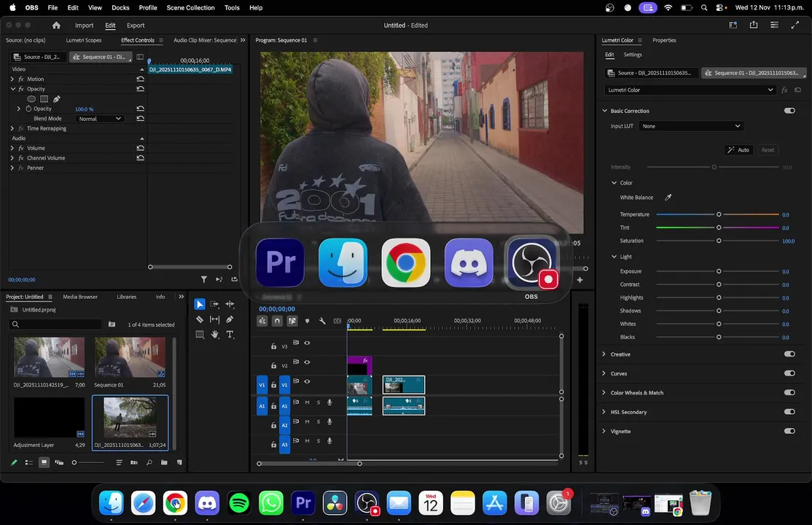Toggle V1 track lock
812x525 pixels.
pos(273,385)
